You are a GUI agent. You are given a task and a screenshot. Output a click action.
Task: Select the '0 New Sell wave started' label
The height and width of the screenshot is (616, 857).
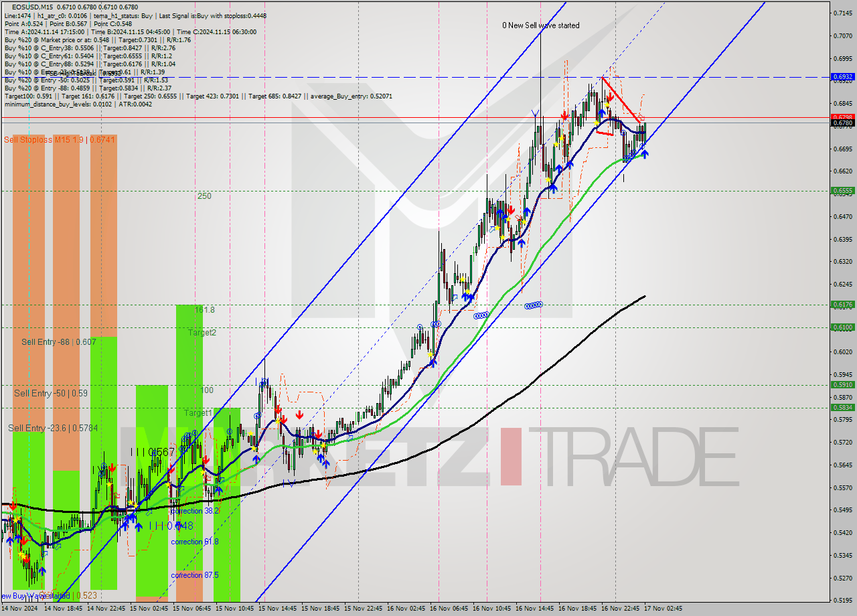coord(541,25)
